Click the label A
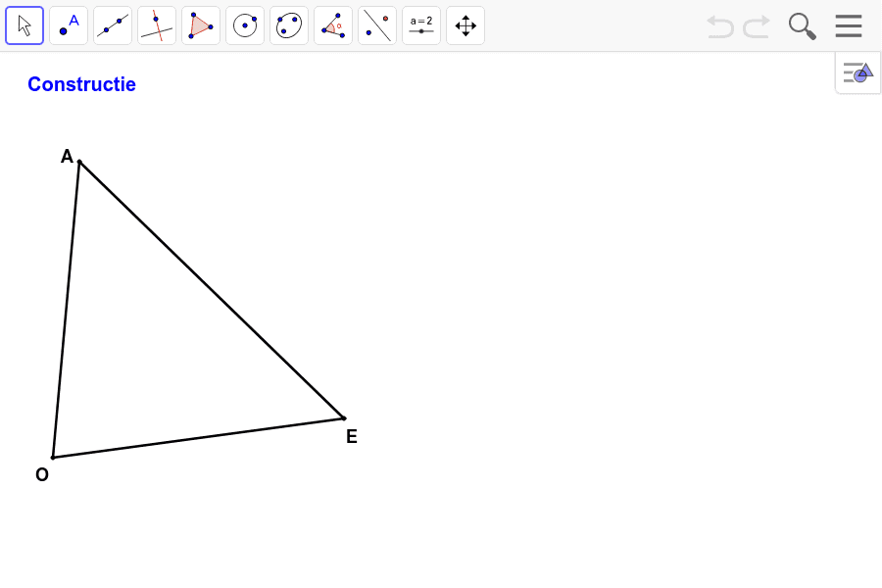This screenshot has width=882, height=588. 67,156
